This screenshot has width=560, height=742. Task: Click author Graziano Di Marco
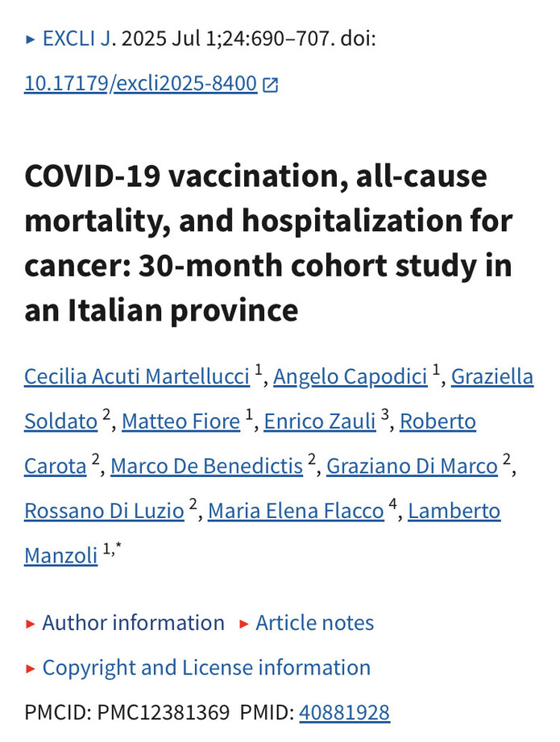pos(412,466)
